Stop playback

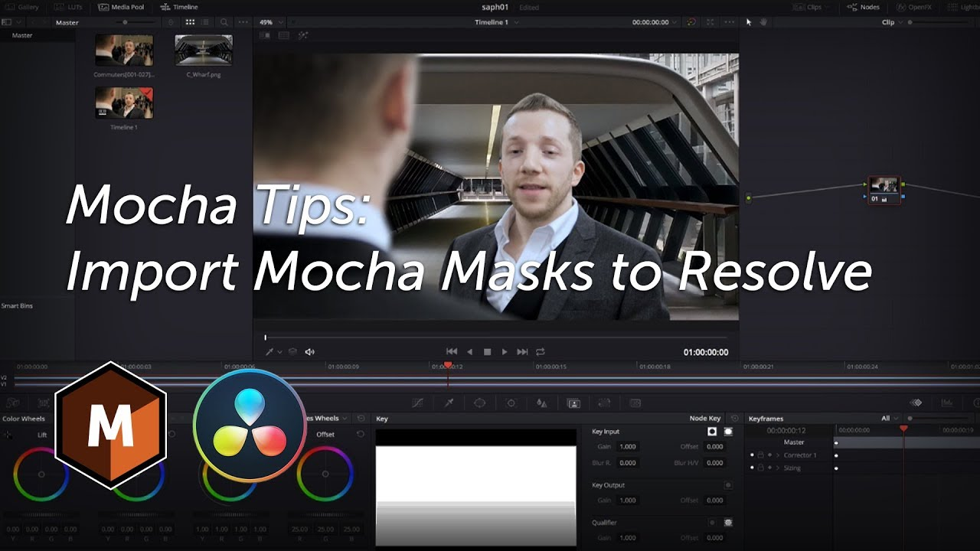click(487, 352)
